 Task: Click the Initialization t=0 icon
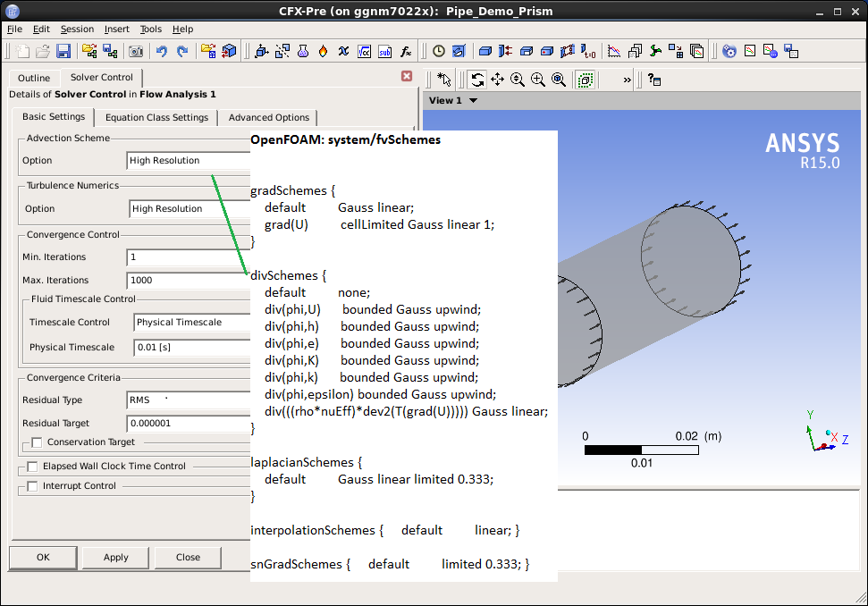[x=588, y=52]
